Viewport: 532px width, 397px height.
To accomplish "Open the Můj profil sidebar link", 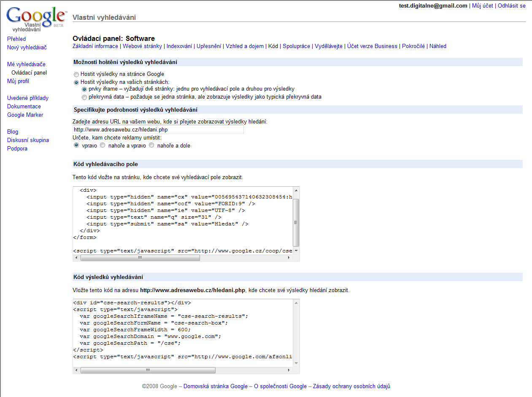I will [18, 81].
